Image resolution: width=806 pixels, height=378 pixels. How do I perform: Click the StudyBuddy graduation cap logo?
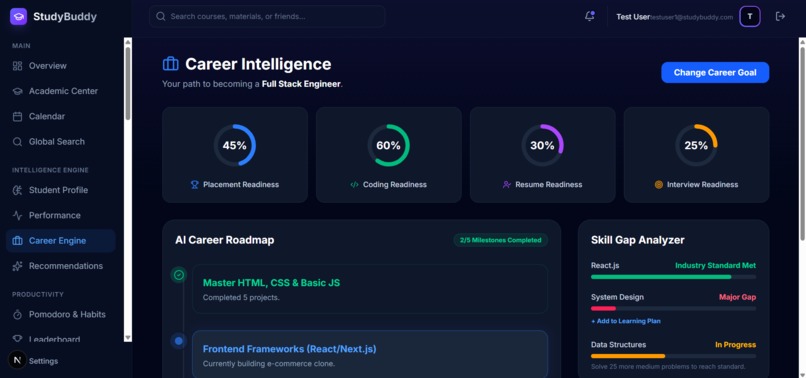(19, 16)
